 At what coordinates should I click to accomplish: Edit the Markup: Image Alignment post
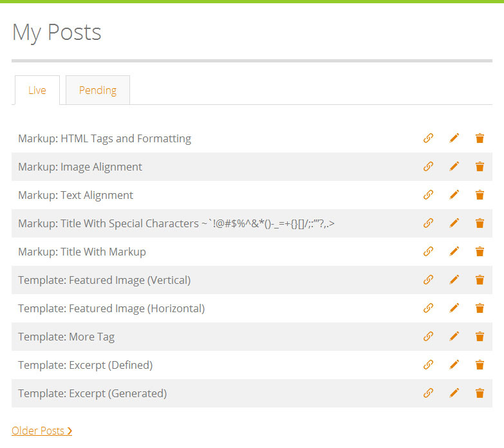coord(454,167)
